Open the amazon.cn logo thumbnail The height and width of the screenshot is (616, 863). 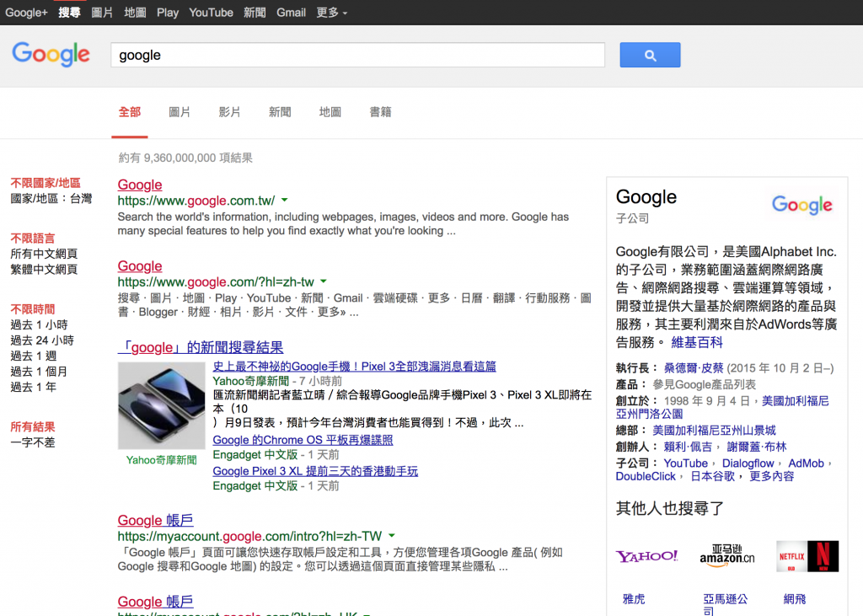[x=726, y=556]
